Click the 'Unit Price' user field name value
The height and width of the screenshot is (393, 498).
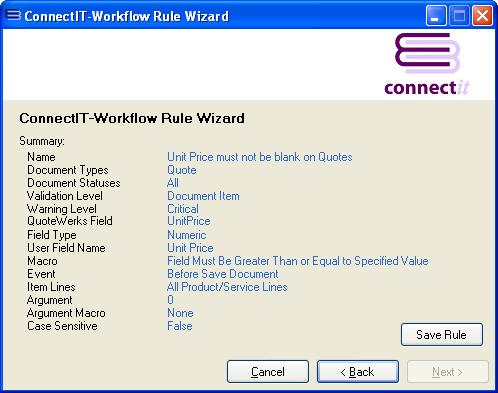(x=190, y=248)
